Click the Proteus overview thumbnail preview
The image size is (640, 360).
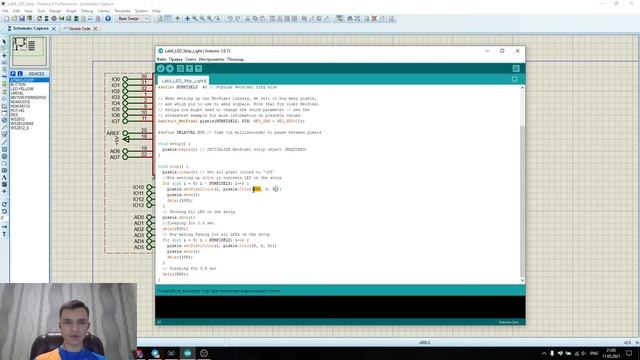pos(29,51)
